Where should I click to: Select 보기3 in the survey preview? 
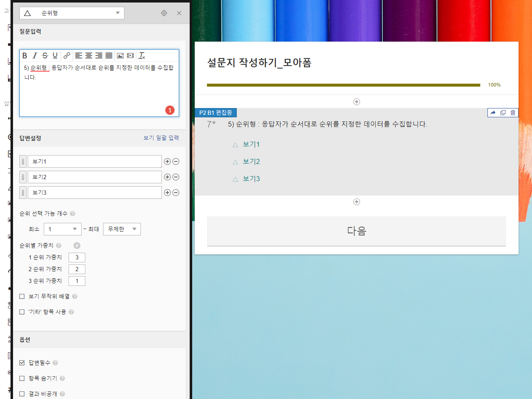tap(251, 179)
